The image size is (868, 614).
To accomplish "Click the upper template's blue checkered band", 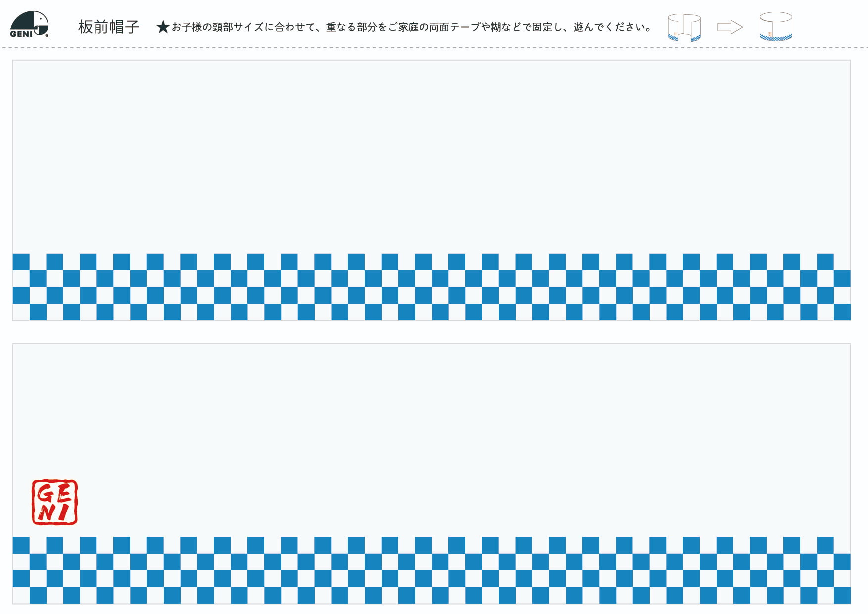I will pos(431,287).
